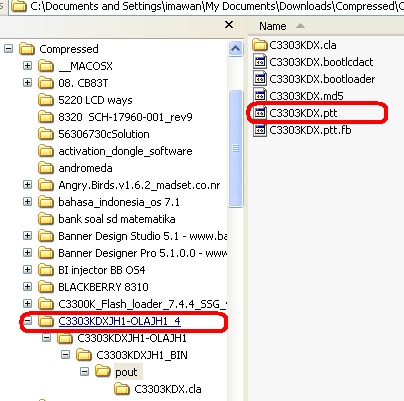This screenshot has height=401, width=404.
Task: Select the __MACOSX folder icon
Action: click(x=46, y=66)
